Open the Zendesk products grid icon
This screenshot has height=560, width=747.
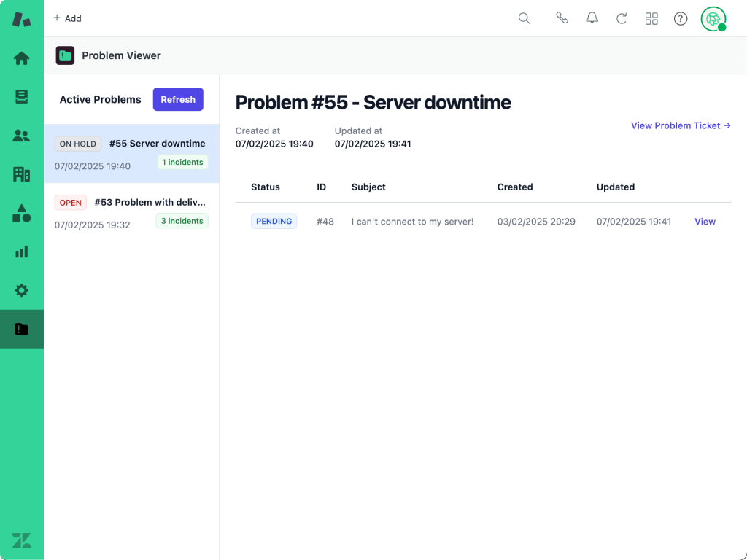click(x=651, y=18)
